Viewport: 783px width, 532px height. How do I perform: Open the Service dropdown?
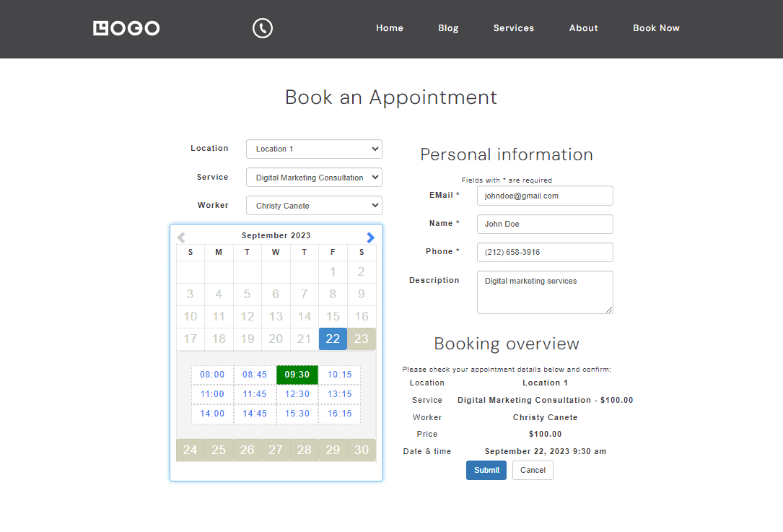point(314,178)
